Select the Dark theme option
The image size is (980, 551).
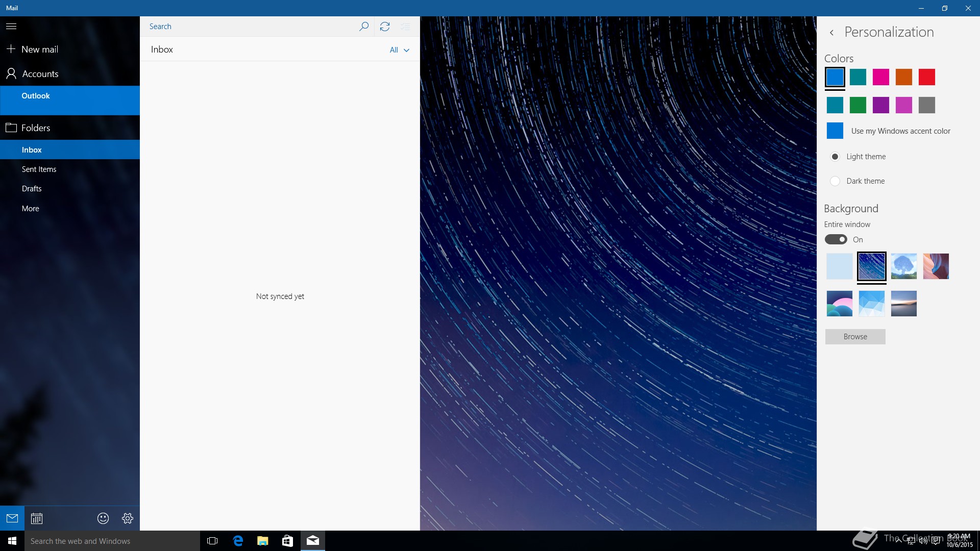[857, 181]
